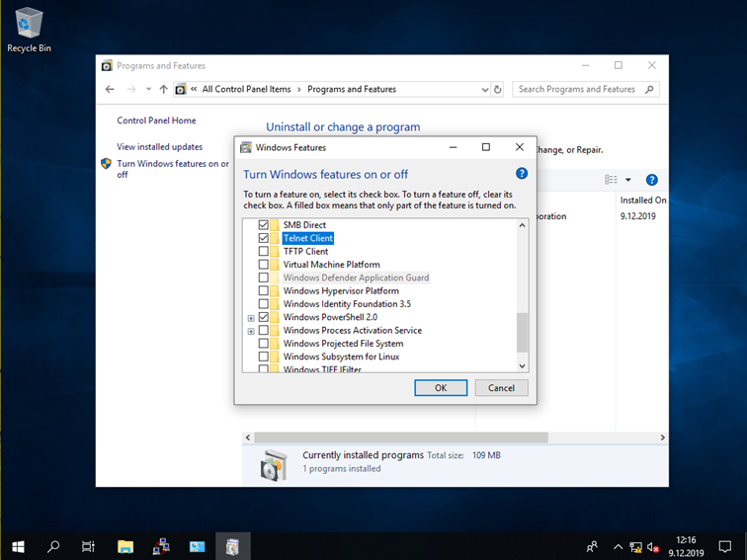Open the blue monitor taskbar app
The image size is (747, 560).
pyautogui.click(x=197, y=546)
